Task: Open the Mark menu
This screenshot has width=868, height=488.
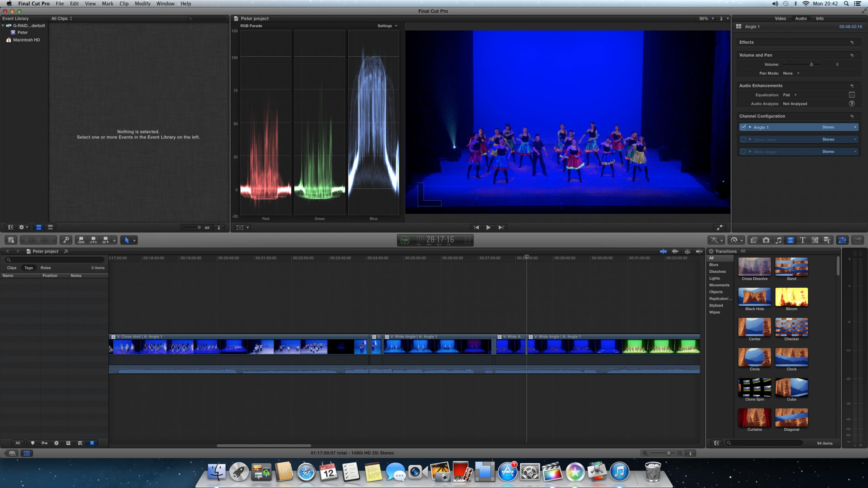Action: [107, 3]
